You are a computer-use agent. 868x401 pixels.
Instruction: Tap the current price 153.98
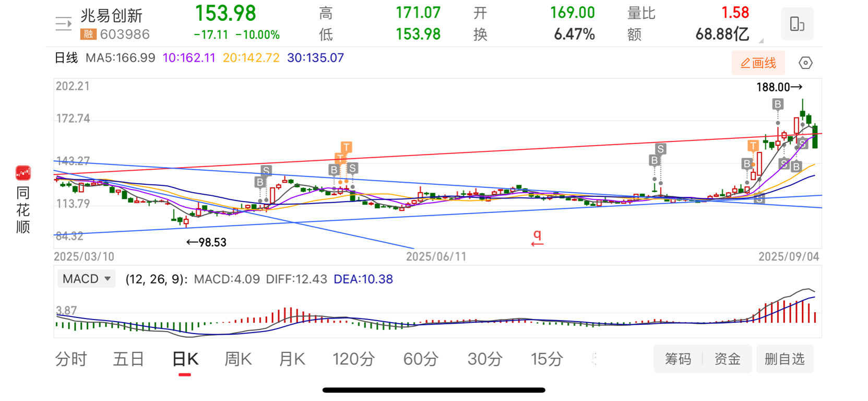coord(225,14)
